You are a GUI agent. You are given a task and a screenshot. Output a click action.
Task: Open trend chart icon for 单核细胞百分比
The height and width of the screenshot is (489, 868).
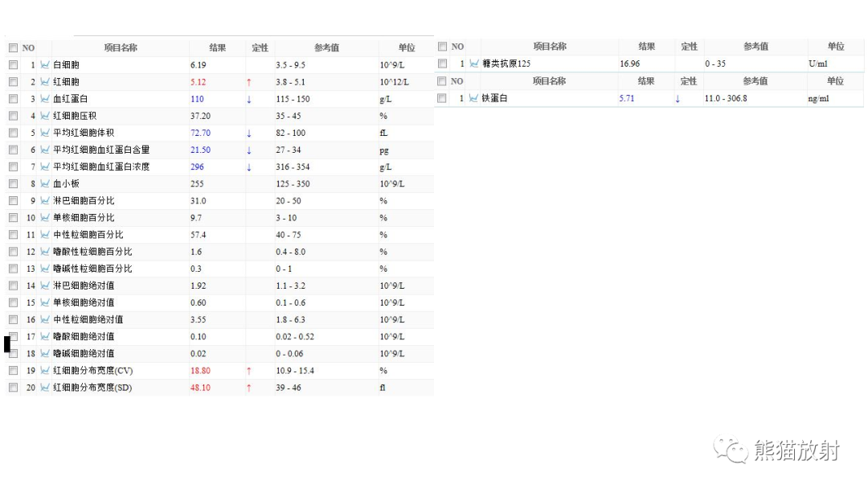pyautogui.click(x=45, y=218)
